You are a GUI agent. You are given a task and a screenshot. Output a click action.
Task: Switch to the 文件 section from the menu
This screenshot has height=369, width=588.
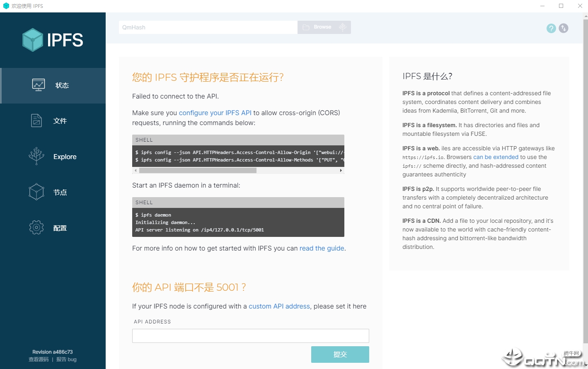click(60, 121)
